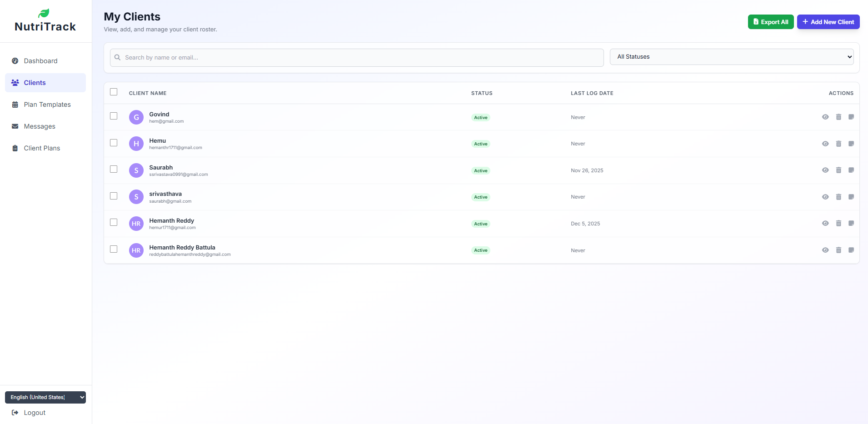This screenshot has height=424, width=868.
Task: Click the Add New Client button
Action: (x=828, y=21)
